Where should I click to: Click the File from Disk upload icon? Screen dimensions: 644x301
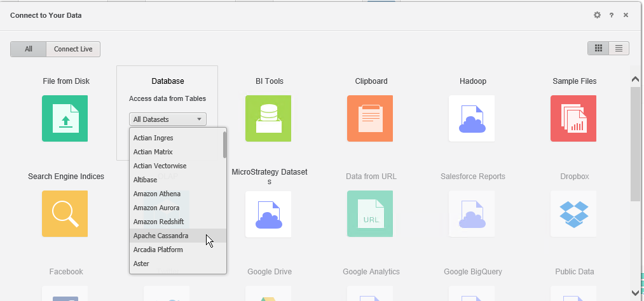point(65,118)
